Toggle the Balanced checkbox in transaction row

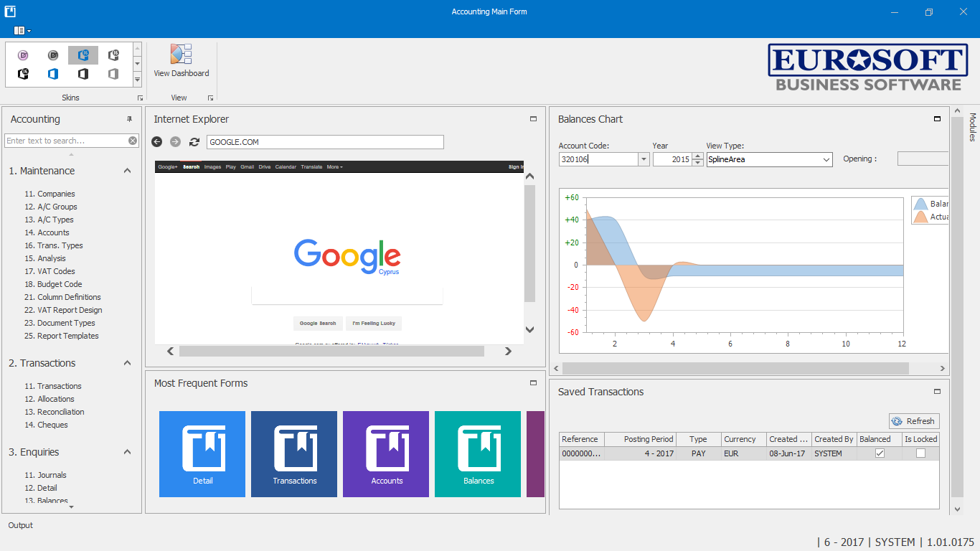click(x=880, y=453)
